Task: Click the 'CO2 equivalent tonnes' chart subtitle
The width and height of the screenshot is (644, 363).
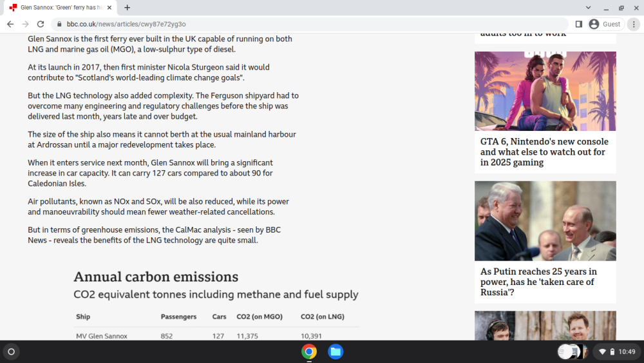Action: tap(216, 295)
